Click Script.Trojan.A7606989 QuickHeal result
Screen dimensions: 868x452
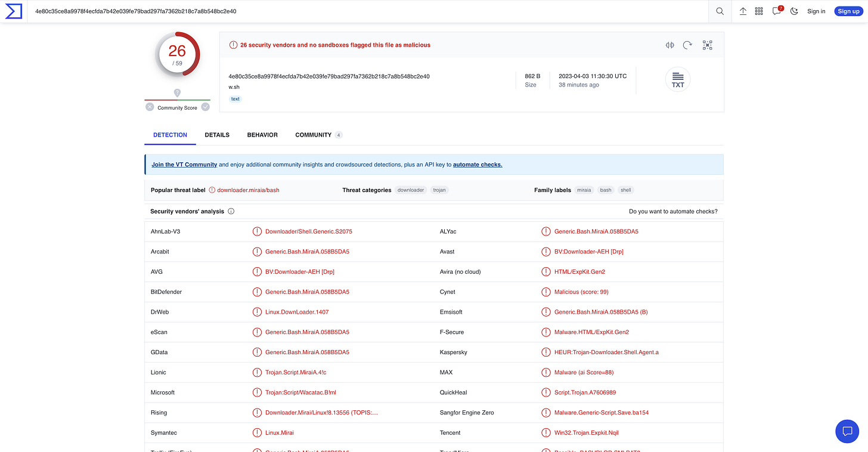click(585, 392)
